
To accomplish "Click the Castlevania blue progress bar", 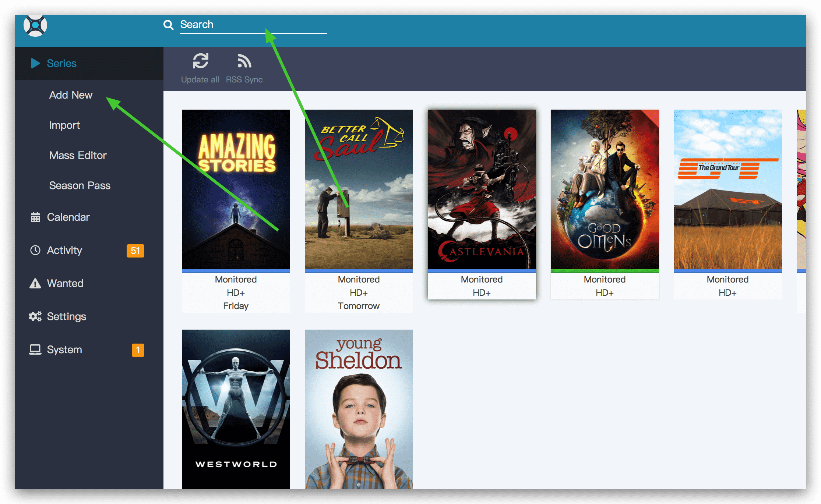I will tap(482, 271).
